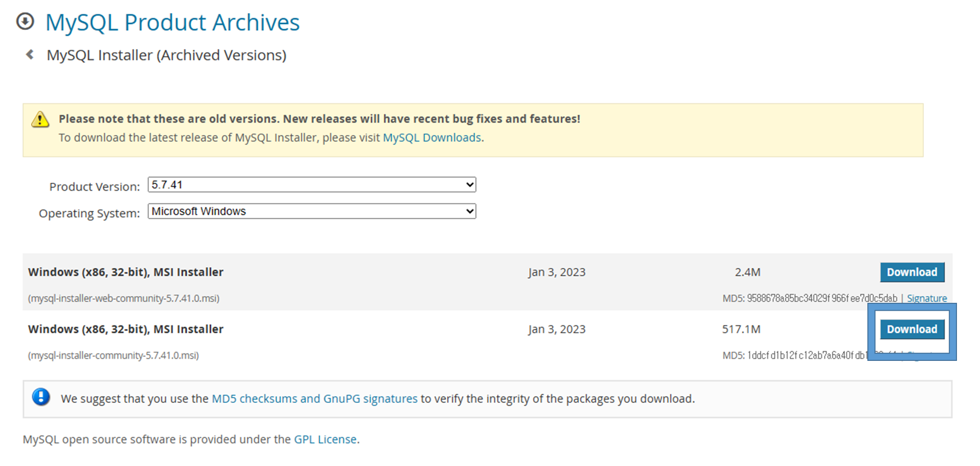Image resolution: width=980 pixels, height=466 pixels.
Task: Click the blue info exclamation icon
Action: point(41,397)
